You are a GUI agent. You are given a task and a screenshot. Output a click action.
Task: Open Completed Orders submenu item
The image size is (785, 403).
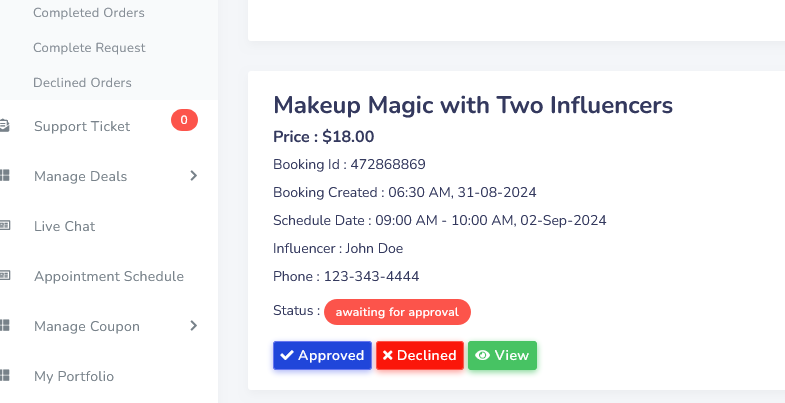89,13
